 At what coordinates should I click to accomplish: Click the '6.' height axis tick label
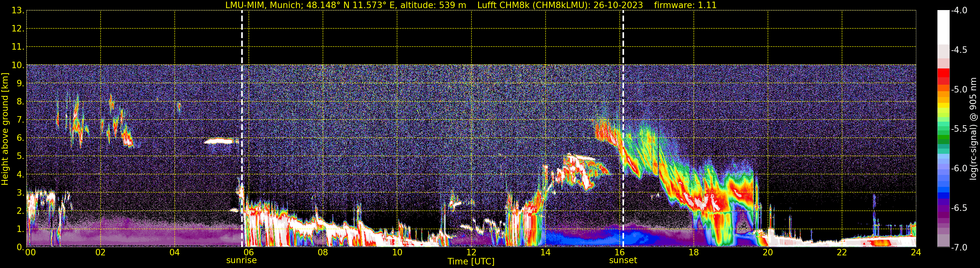[x=20, y=138]
